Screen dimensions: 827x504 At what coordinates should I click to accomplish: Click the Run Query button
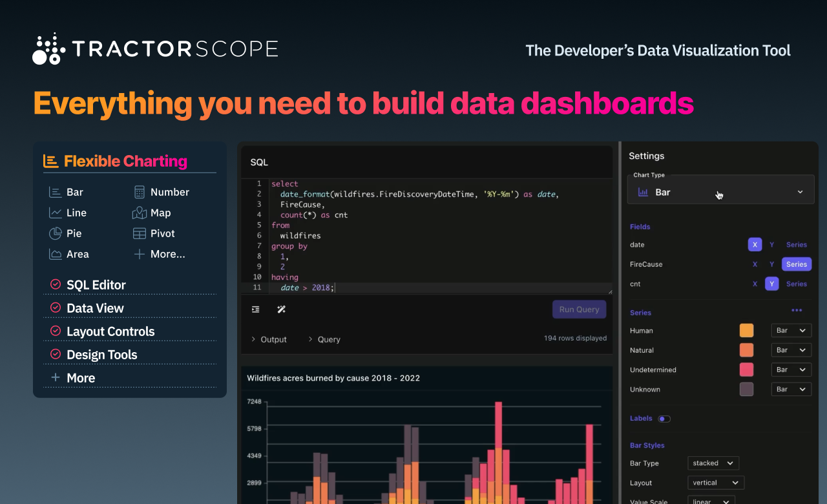[579, 310]
